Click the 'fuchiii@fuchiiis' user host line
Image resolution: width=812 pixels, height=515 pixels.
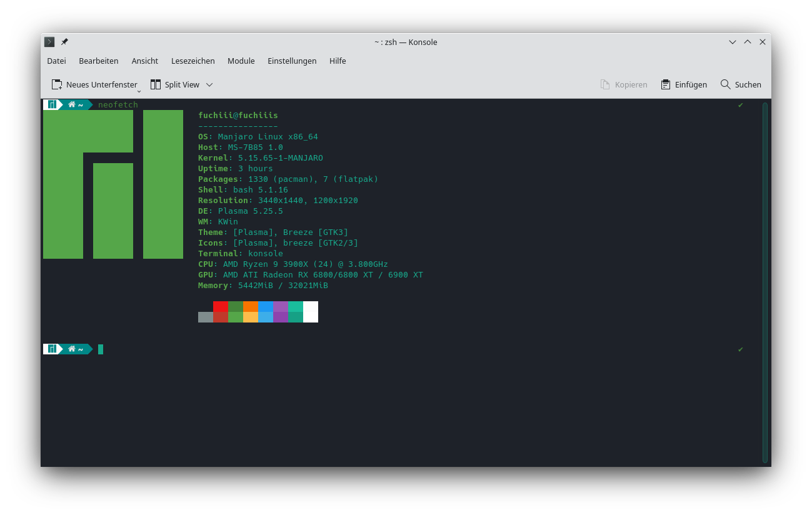pos(238,115)
